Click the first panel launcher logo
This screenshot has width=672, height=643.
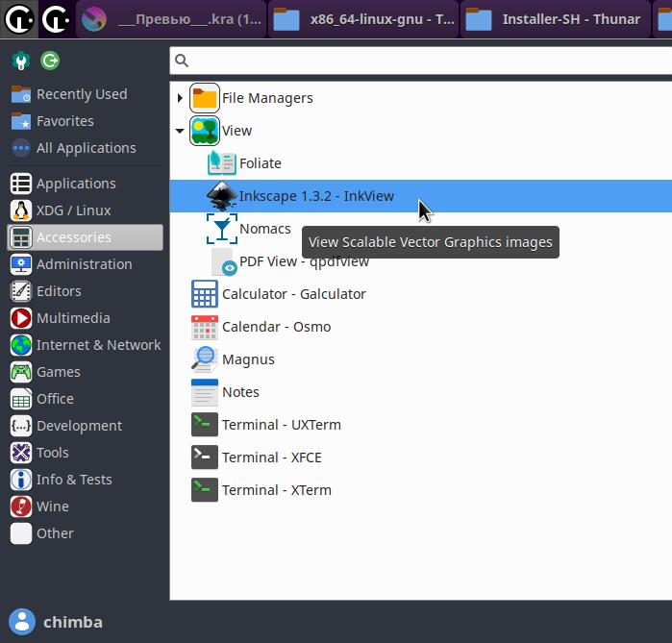click(x=19, y=19)
